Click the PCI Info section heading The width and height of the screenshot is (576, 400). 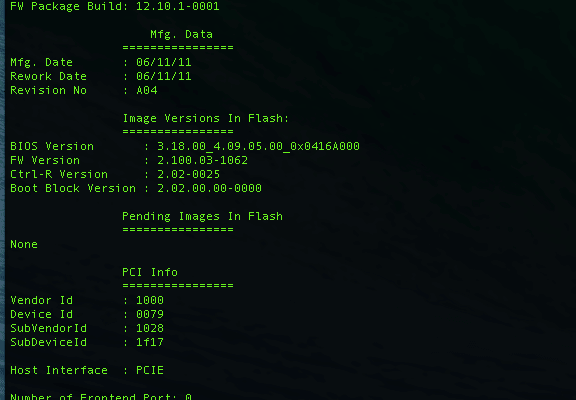click(x=150, y=272)
